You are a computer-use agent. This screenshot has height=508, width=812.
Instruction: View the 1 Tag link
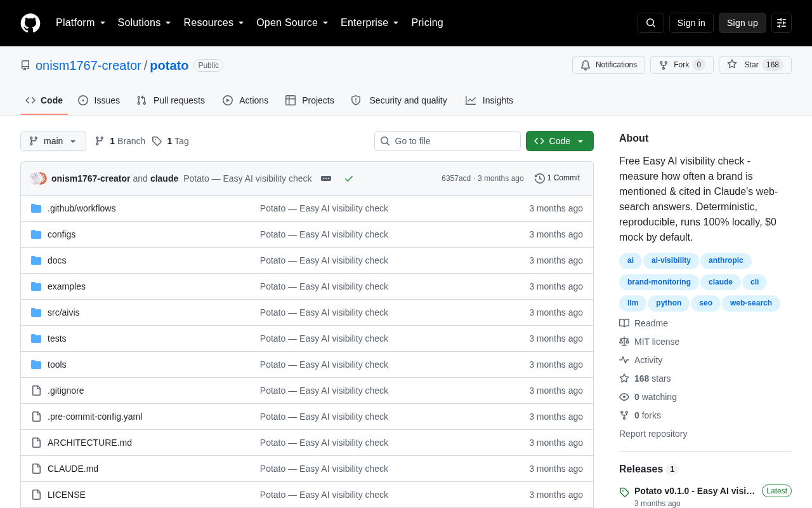point(170,141)
